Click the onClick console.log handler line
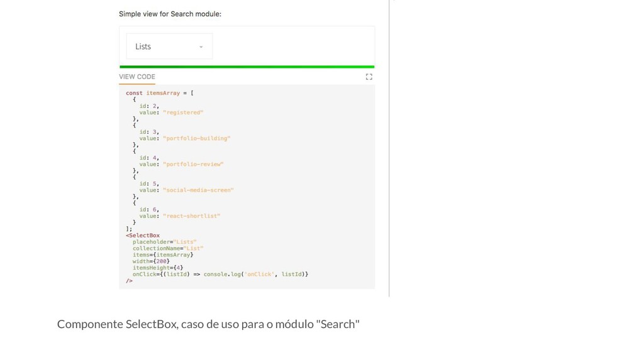The image size is (644, 362). coord(220,274)
